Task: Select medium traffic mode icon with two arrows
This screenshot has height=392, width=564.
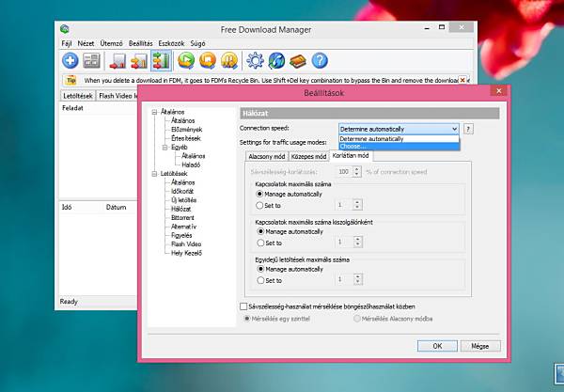Action: (139, 61)
